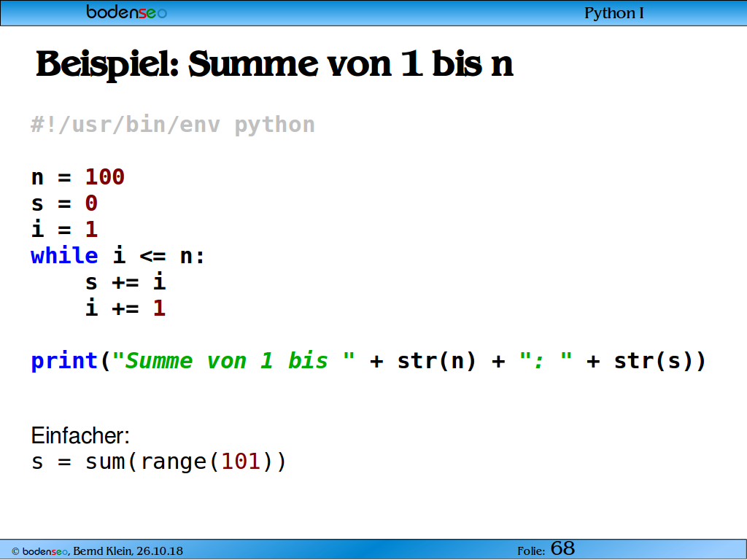Click the 'Folie:' label in the footer

pos(531,551)
